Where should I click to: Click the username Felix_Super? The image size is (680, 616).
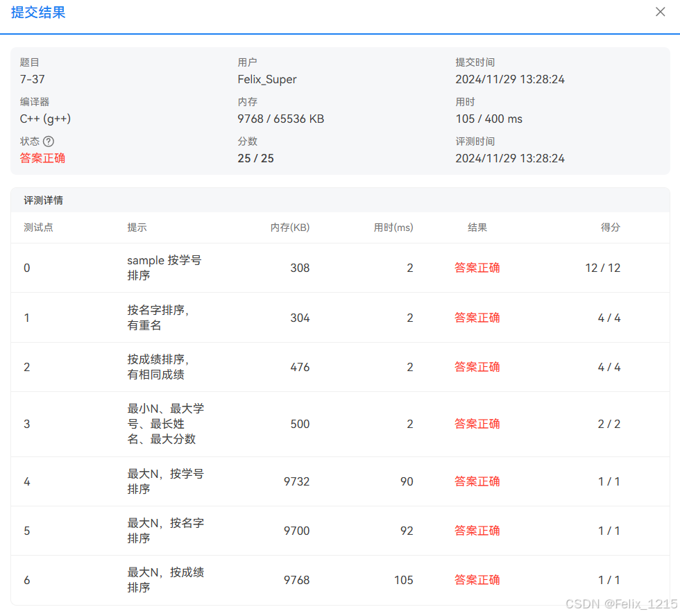(267, 79)
